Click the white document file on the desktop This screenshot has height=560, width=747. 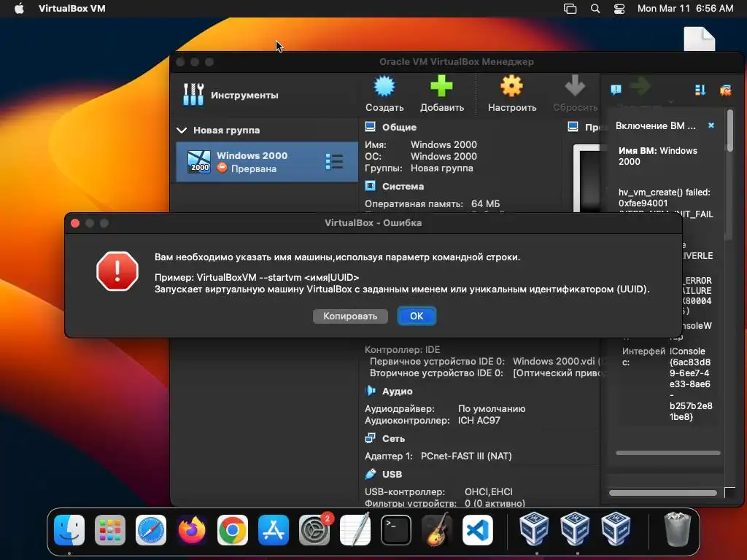[700, 39]
